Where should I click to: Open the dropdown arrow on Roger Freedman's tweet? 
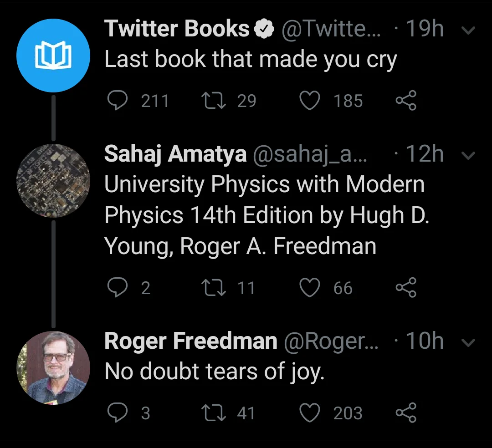click(468, 342)
